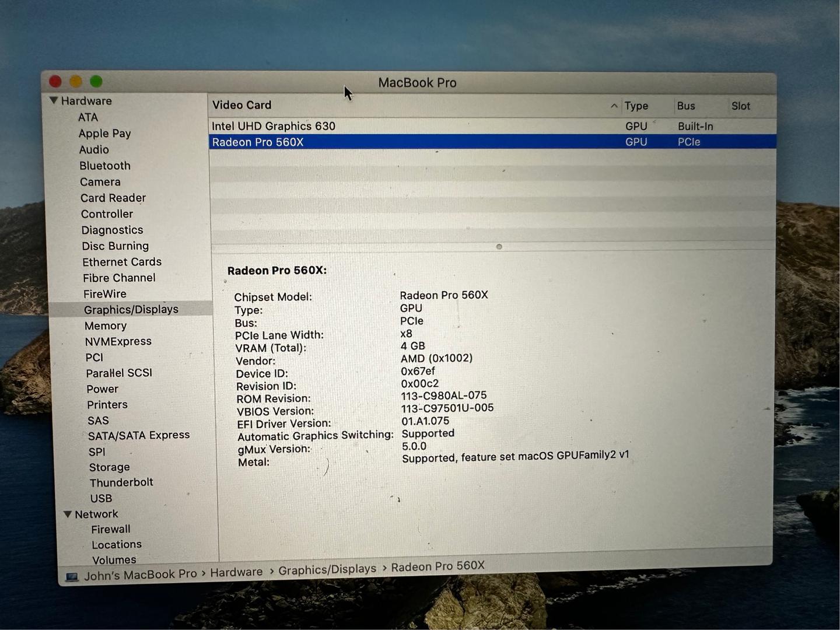Select Card Reader in the sidebar
The height and width of the screenshot is (630, 840).
113,198
